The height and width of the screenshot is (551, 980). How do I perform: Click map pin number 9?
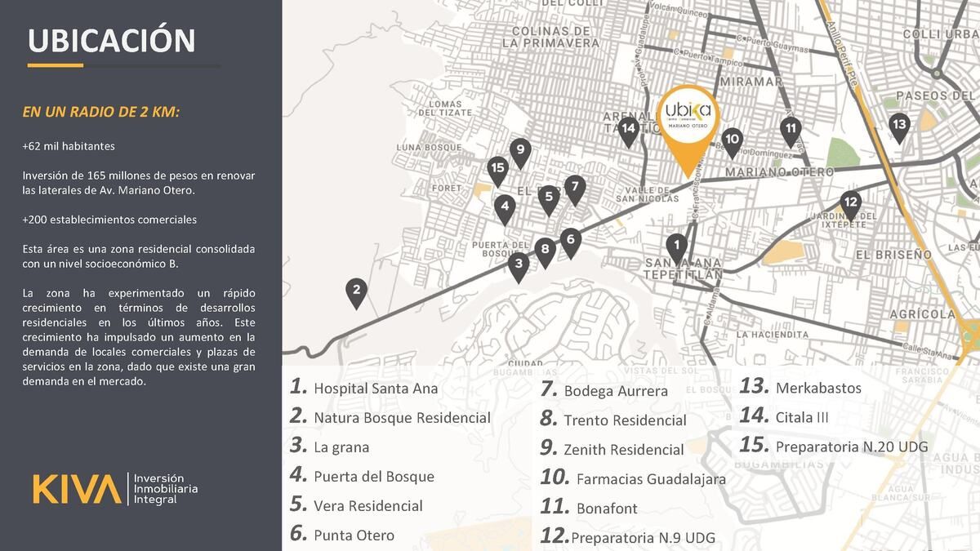tap(520, 153)
